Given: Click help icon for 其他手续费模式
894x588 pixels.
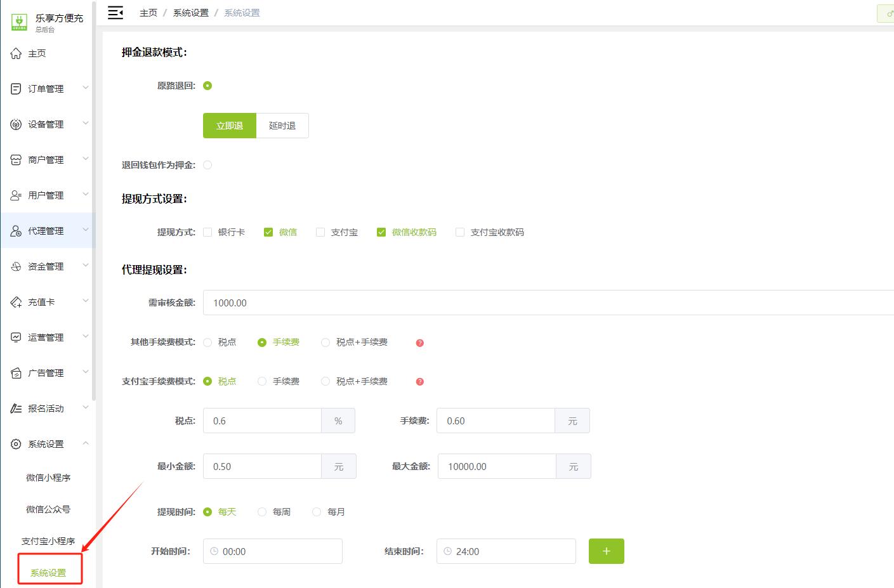Looking at the screenshot, I should coord(419,343).
